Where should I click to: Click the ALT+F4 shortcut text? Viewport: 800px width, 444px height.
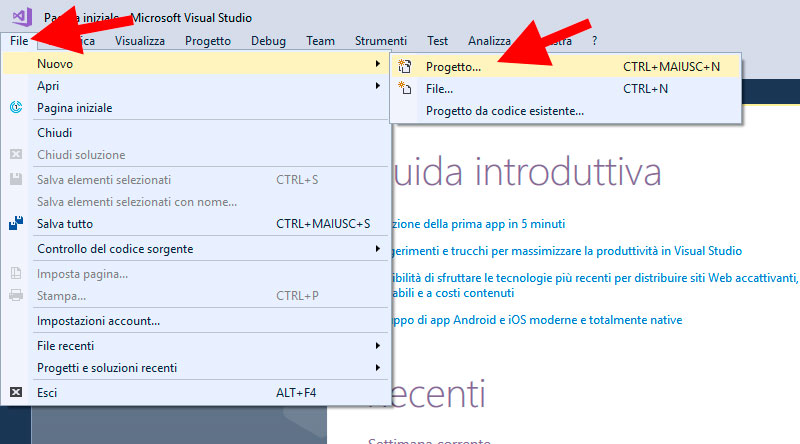[x=296, y=392]
